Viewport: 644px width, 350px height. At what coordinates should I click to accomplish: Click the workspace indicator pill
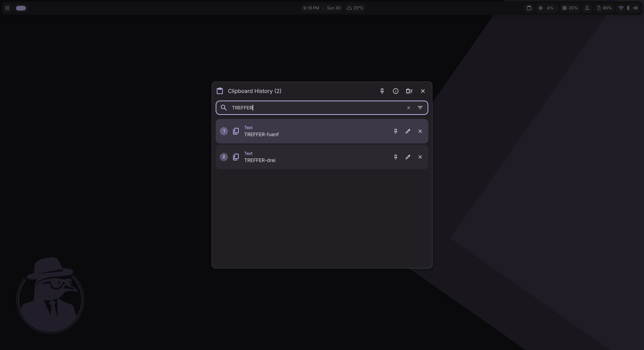[21, 8]
